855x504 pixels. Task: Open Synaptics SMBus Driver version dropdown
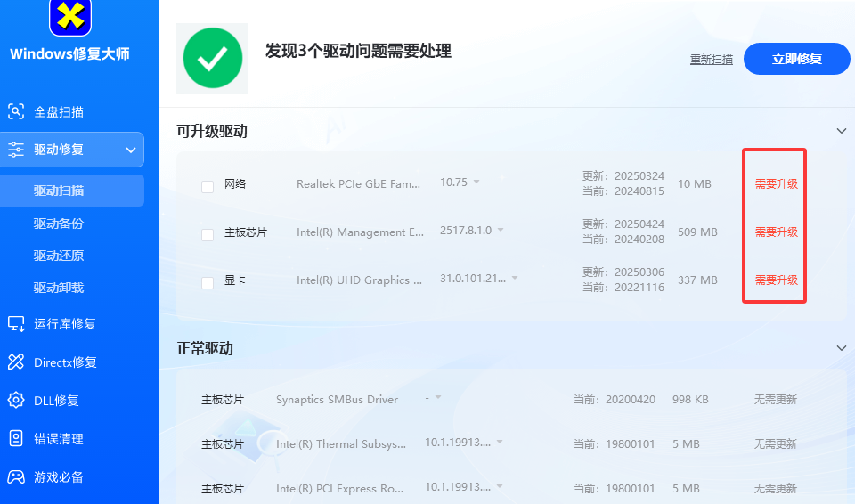tap(438, 398)
